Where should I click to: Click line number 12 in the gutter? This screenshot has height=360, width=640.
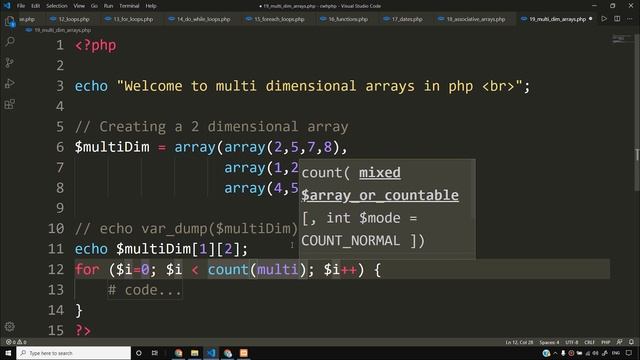pos(56,269)
